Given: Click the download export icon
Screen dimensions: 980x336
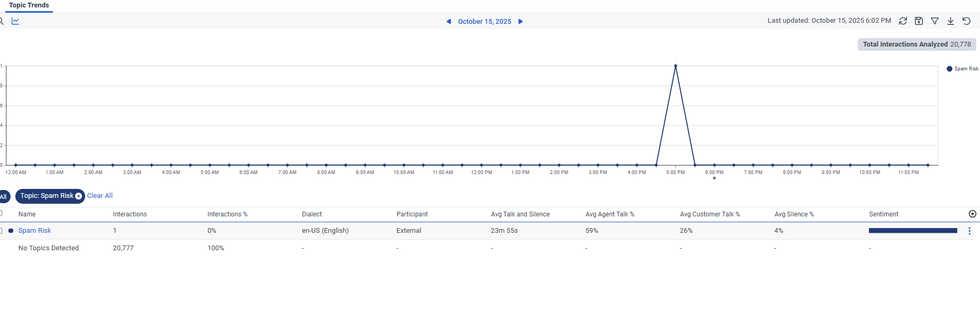Looking at the screenshot, I should point(950,21).
